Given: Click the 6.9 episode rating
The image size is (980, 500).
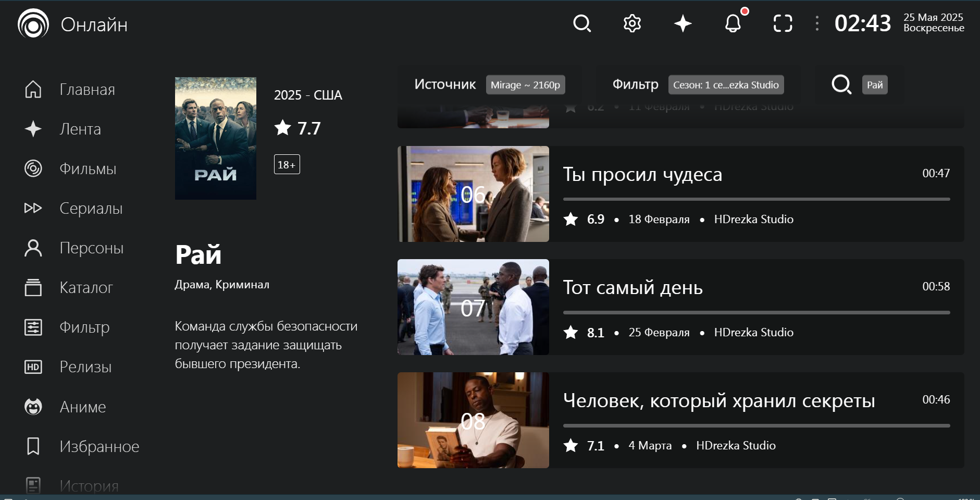Looking at the screenshot, I should pos(596,219).
